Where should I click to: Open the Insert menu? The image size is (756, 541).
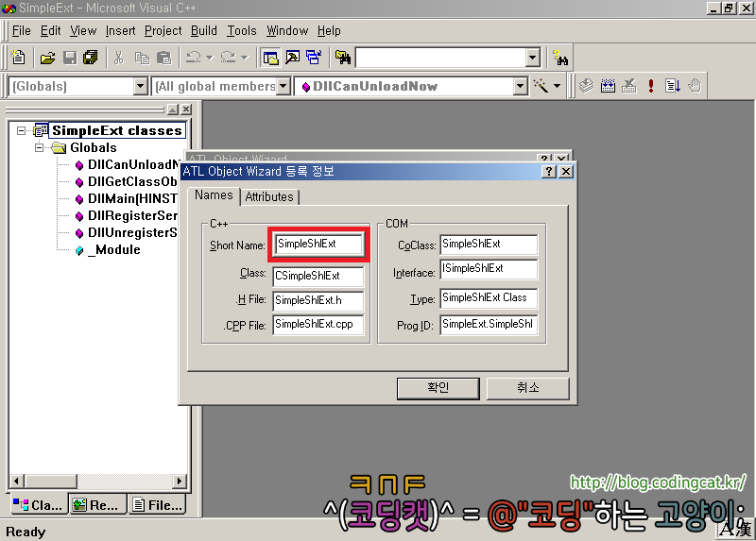[x=120, y=31]
